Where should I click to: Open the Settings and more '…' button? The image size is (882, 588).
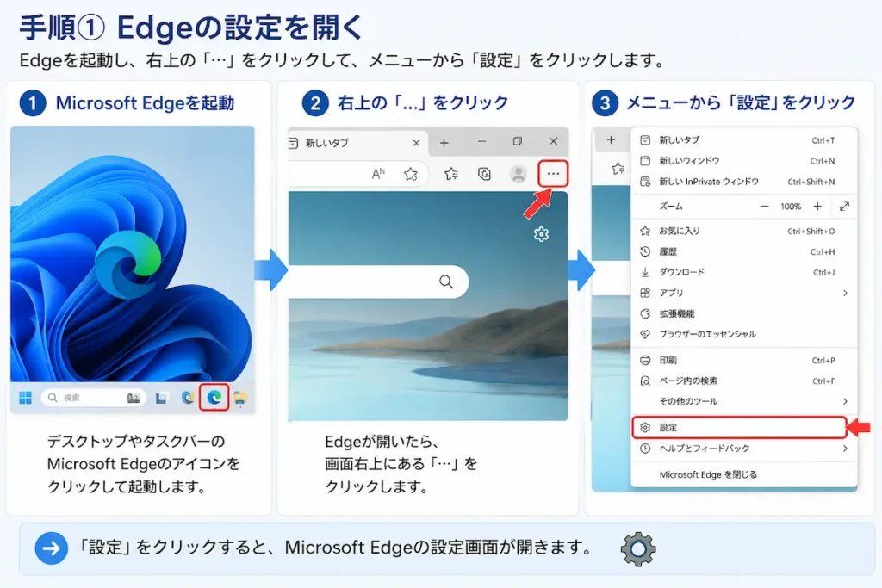(553, 174)
